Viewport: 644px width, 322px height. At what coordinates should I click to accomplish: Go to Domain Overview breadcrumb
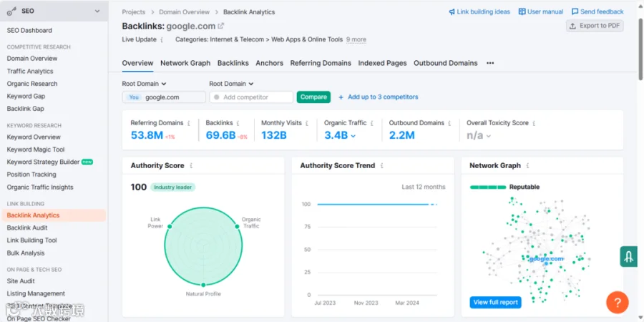coord(184,12)
